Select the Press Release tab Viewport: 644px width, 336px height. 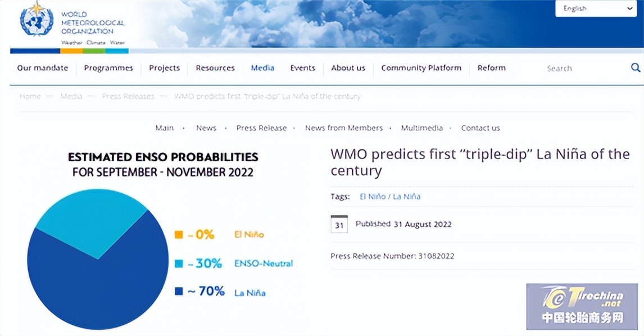pyautogui.click(x=261, y=128)
